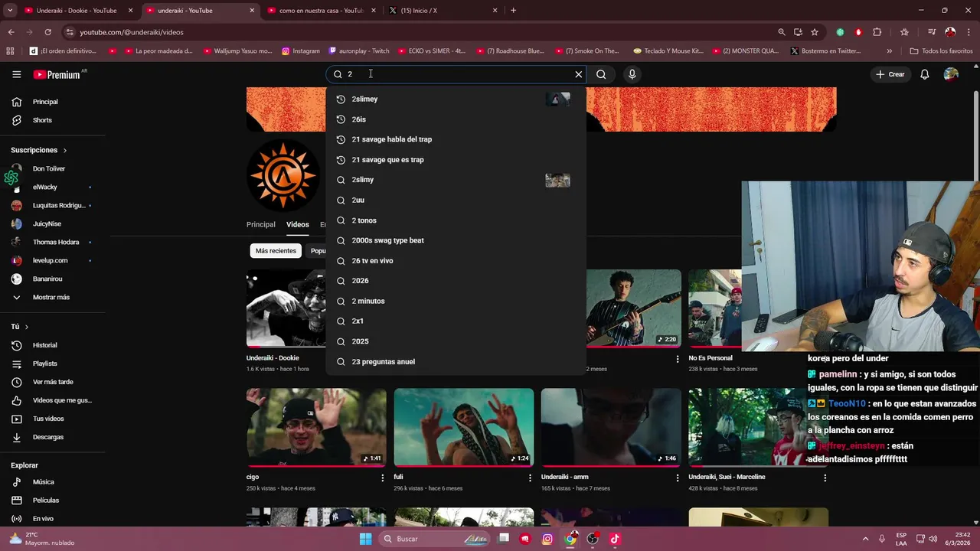
Task: Expand the Tú section arrow
Action: [x=27, y=327]
